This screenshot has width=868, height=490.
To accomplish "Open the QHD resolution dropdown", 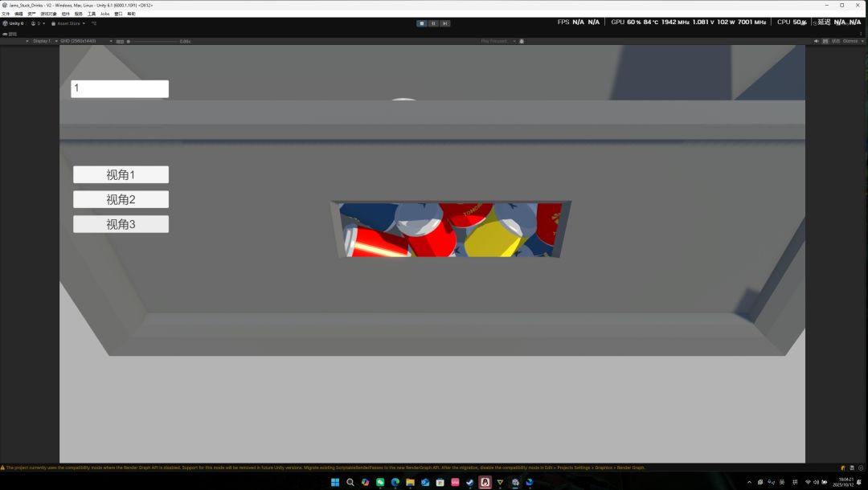I will tap(86, 41).
